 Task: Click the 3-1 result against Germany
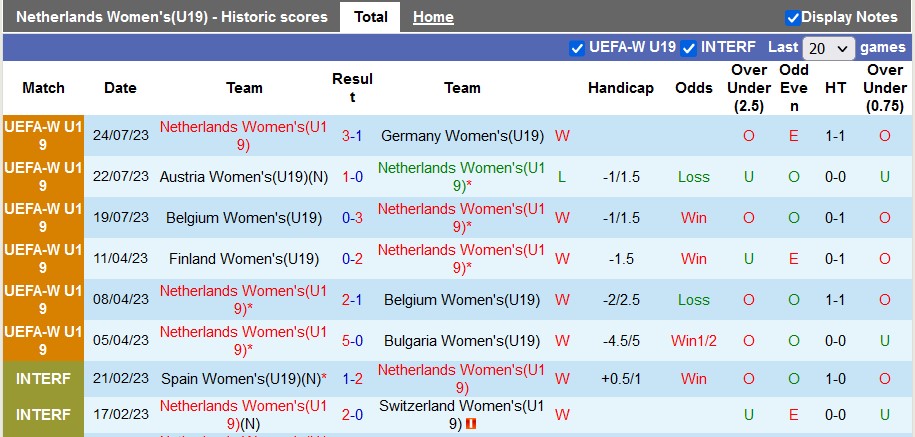[x=352, y=136]
